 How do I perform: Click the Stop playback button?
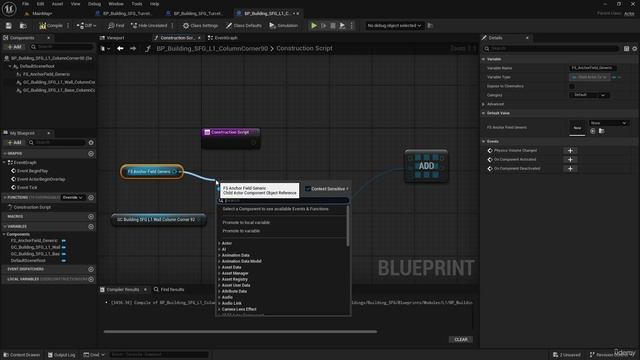point(333,26)
